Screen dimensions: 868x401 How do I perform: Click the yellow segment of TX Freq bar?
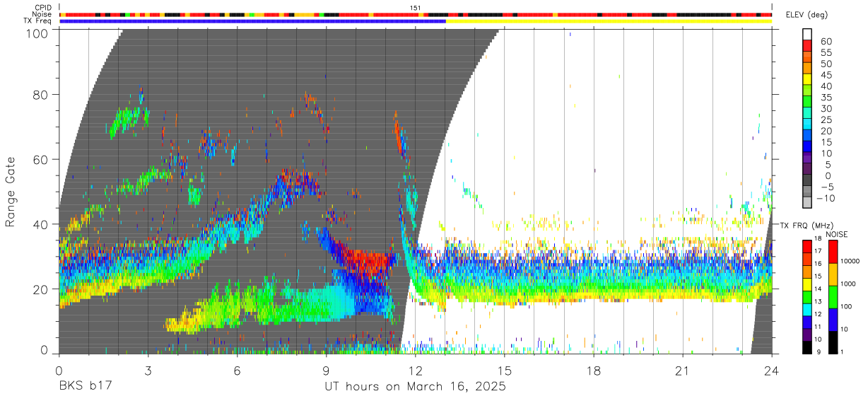(609, 21)
